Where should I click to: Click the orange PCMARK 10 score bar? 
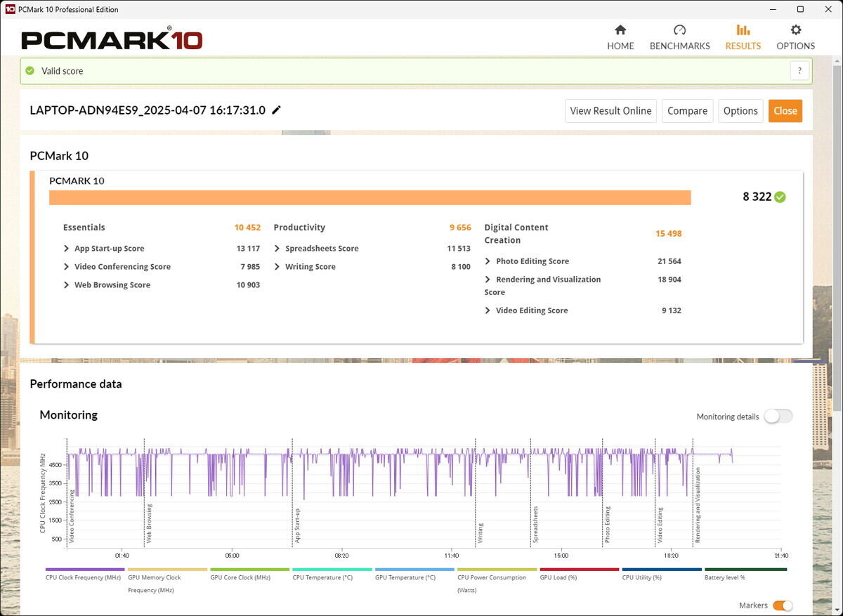(x=370, y=197)
